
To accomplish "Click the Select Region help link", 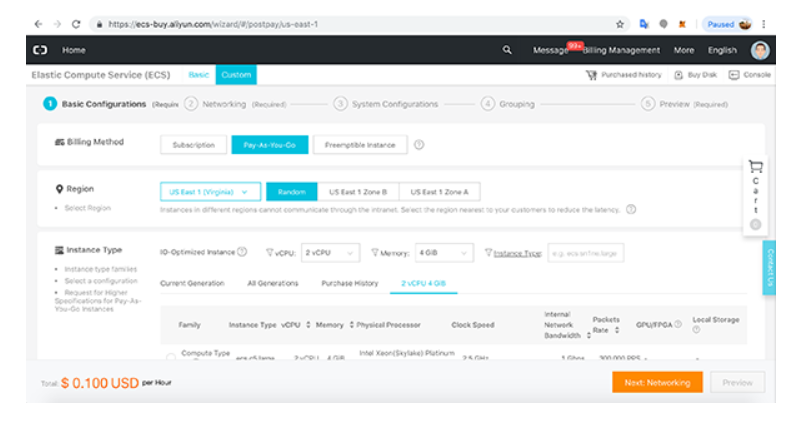I will pyautogui.click(x=87, y=208).
